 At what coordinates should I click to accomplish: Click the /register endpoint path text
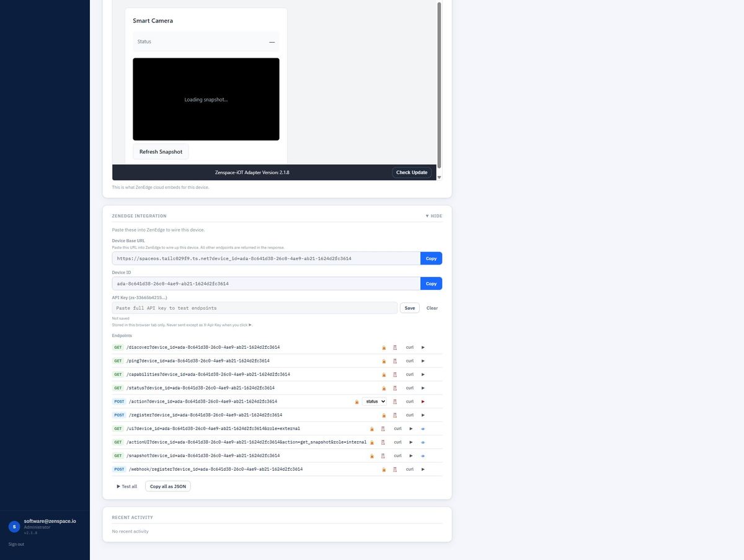(204, 415)
